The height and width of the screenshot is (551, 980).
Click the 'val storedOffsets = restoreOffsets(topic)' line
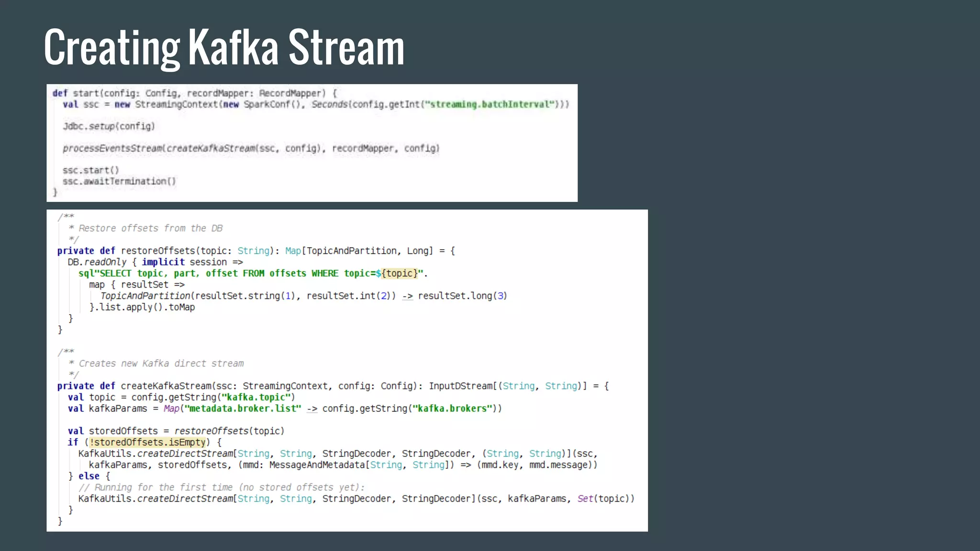click(x=176, y=431)
